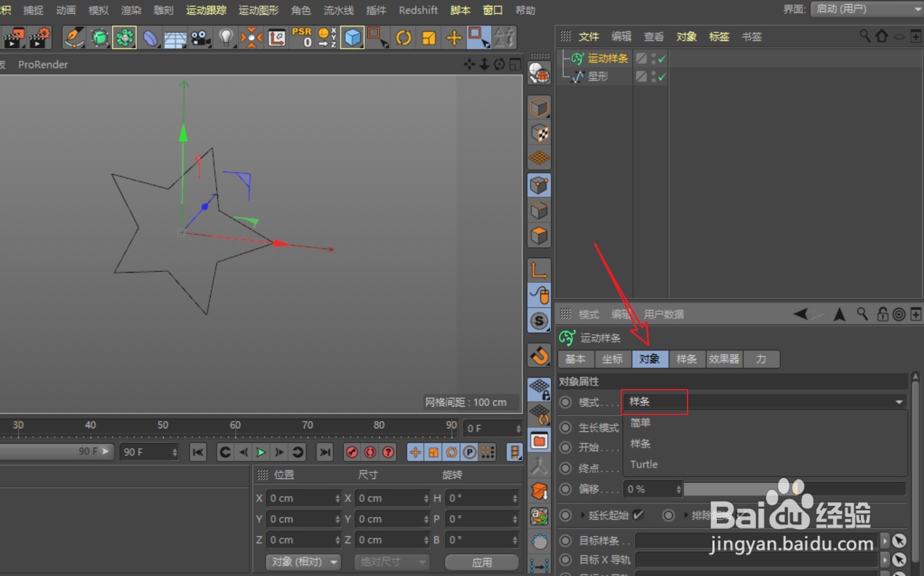Screen dimensions: 924x576
Task: Toggle enable axis icon in sidebar
Action: tap(539, 270)
